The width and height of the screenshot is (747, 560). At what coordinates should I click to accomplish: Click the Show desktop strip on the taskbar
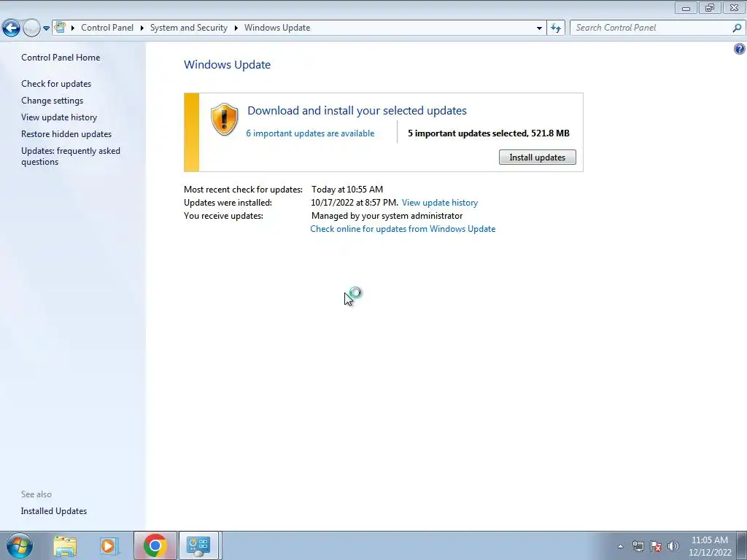point(742,545)
